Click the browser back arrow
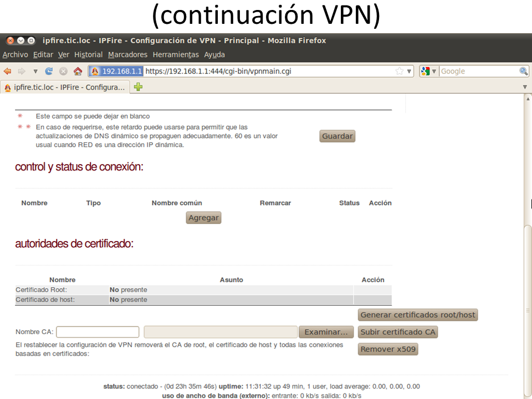Image resolution: width=532 pixels, height=399 pixels. coord(7,71)
